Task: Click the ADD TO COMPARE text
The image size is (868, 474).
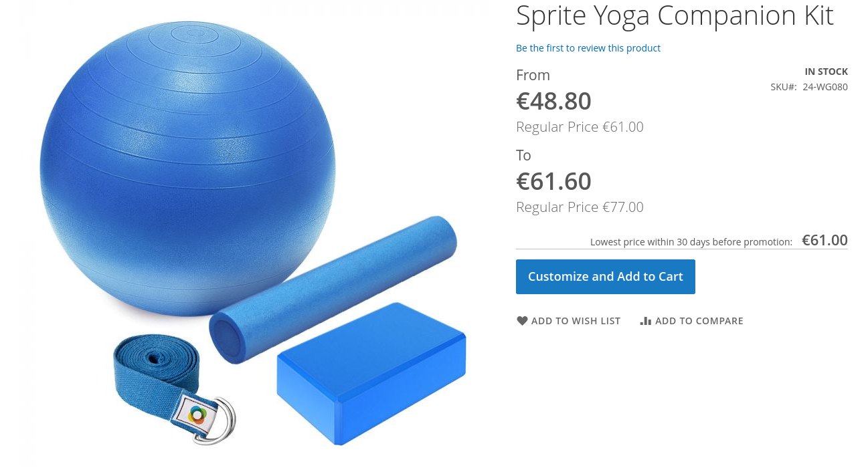Action: (x=699, y=321)
